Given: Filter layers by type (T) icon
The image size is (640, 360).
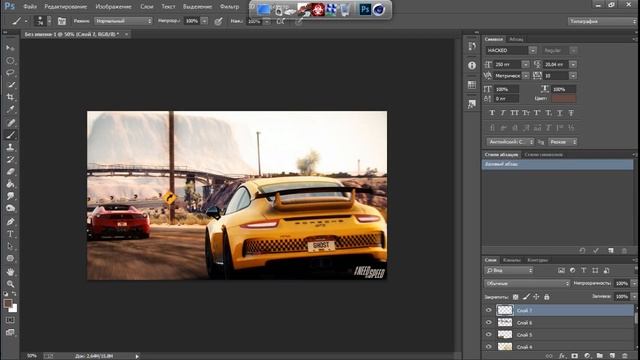Looking at the screenshot, I should pyautogui.click(x=584, y=270).
